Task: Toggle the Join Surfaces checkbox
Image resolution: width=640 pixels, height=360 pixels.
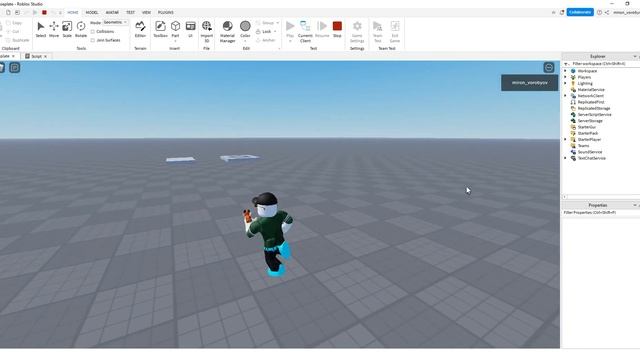Action: click(93, 40)
